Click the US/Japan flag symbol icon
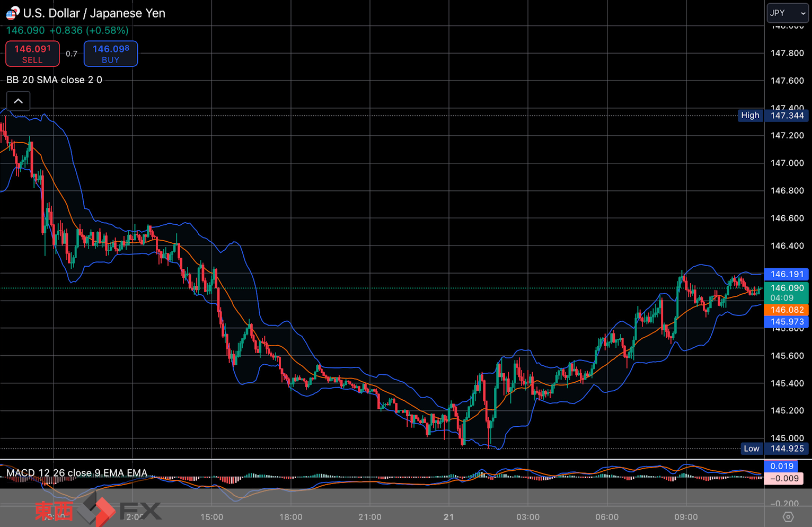812x527 pixels. [x=13, y=13]
